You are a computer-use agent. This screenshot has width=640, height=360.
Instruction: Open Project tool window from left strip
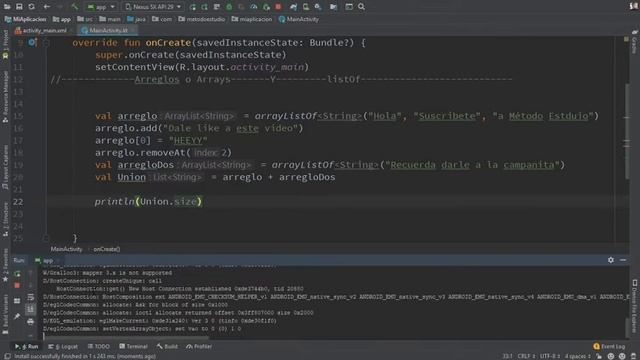click(5, 44)
